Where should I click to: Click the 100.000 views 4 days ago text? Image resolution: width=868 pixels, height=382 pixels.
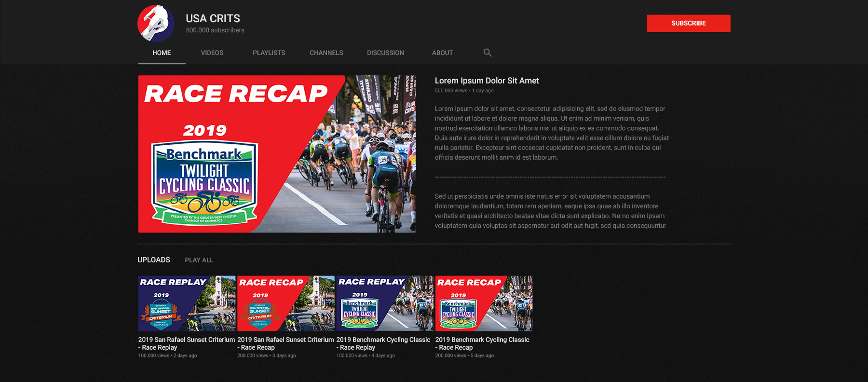tap(366, 355)
